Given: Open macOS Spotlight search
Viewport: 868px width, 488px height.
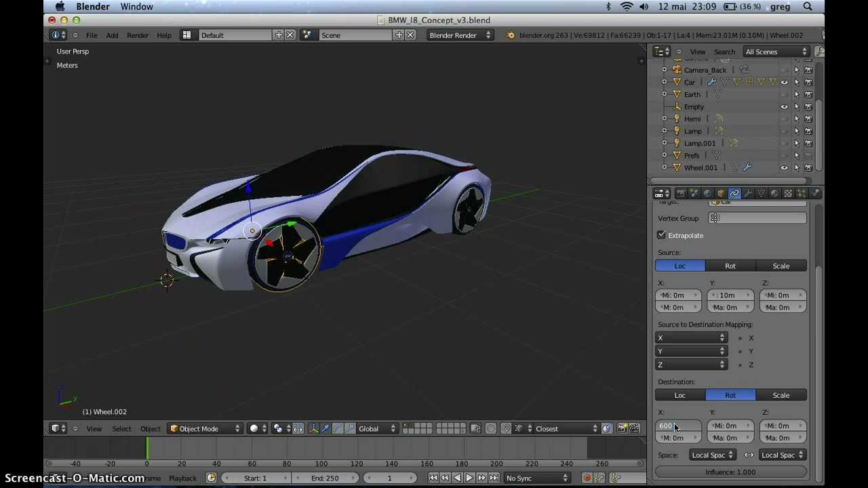Looking at the screenshot, I should [x=808, y=7].
